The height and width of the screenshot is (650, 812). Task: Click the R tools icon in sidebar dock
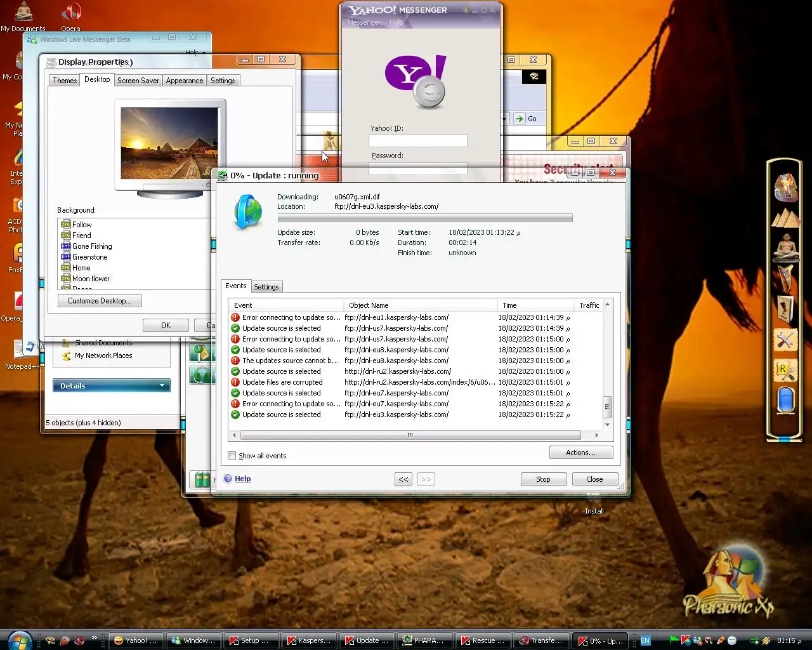click(x=785, y=371)
